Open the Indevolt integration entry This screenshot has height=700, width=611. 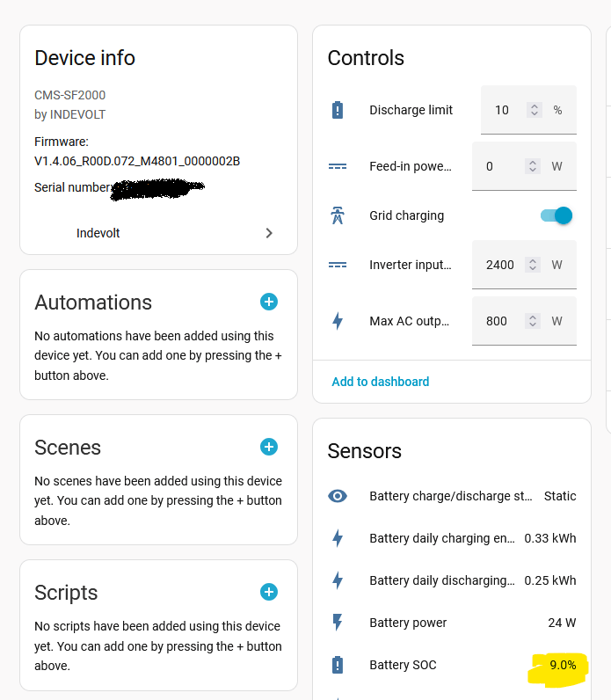pos(98,233)
